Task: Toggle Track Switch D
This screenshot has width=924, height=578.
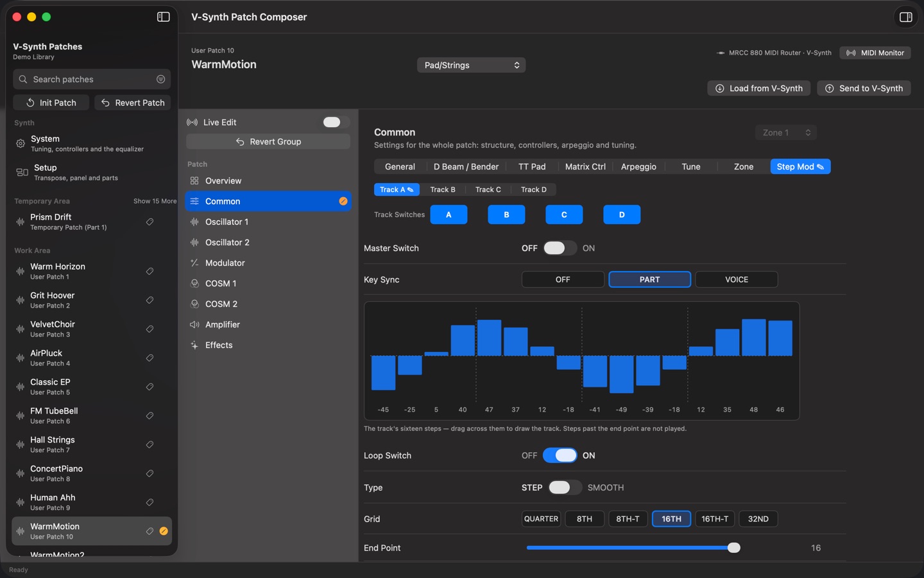Action: [x=622, y=215]
